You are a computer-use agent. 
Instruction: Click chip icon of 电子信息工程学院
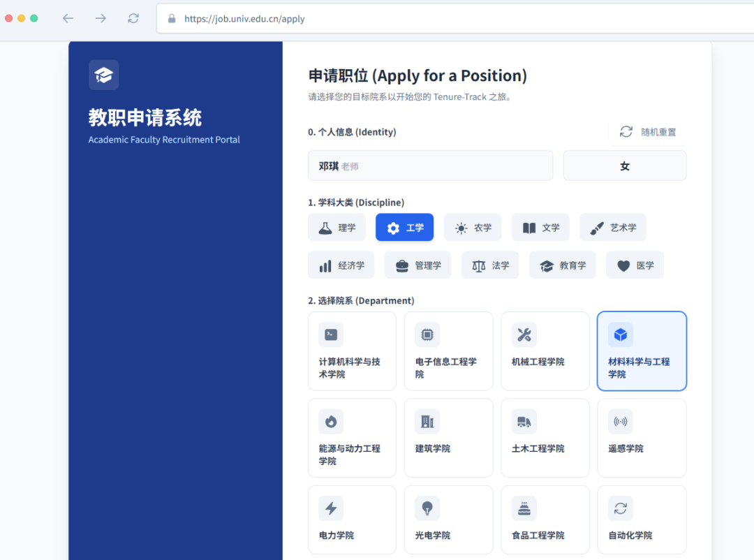click(427, 334)
